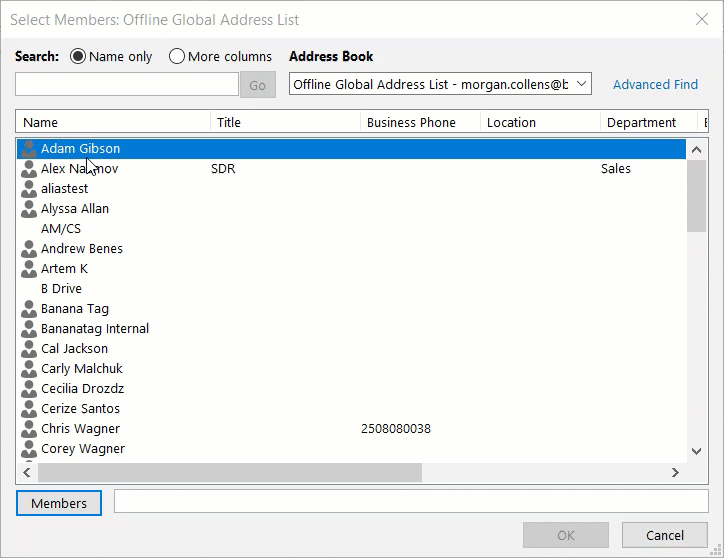Select the Carly Malchuk entry
The width and height of the screenshot is (724, 558).
coord(351,369)
